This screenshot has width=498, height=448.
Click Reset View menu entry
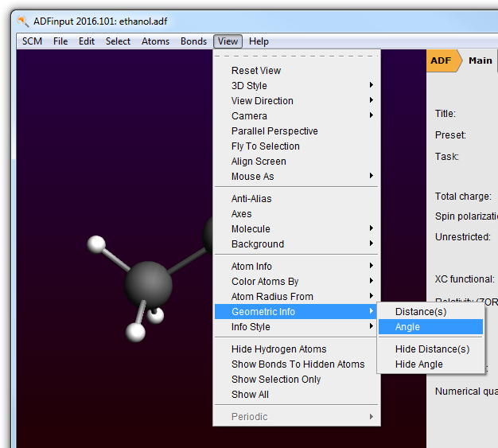[x=296, y=71]
